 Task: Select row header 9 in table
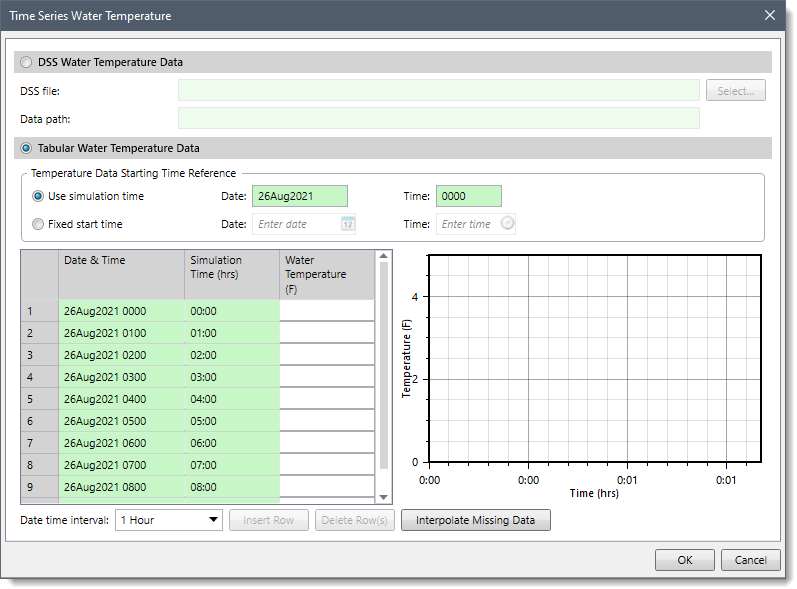click(40, 487)
